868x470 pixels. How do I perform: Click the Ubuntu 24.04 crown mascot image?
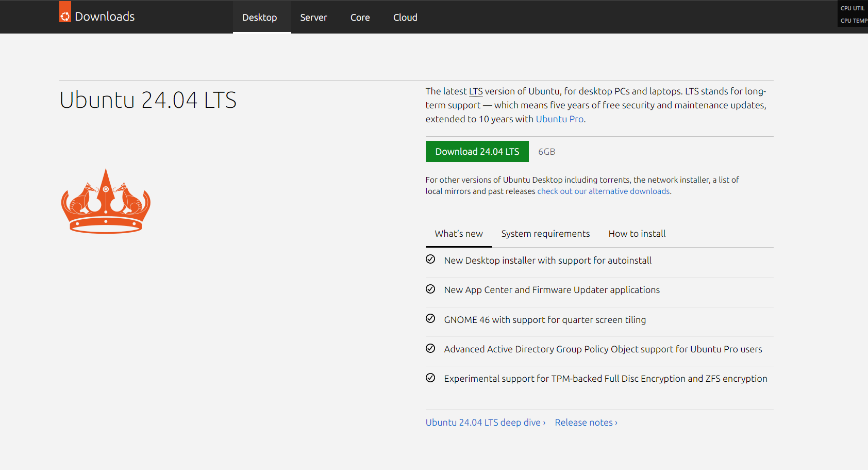point(106,201)
